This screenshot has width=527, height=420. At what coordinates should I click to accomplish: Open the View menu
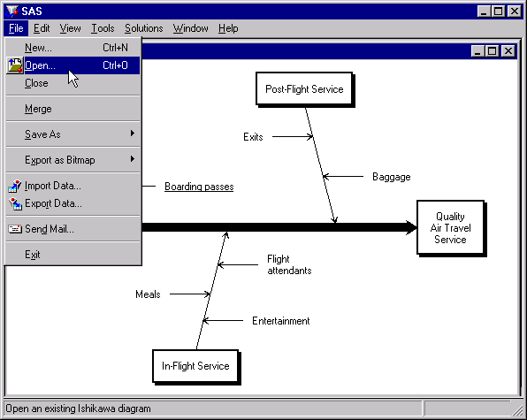click(70, 28)
